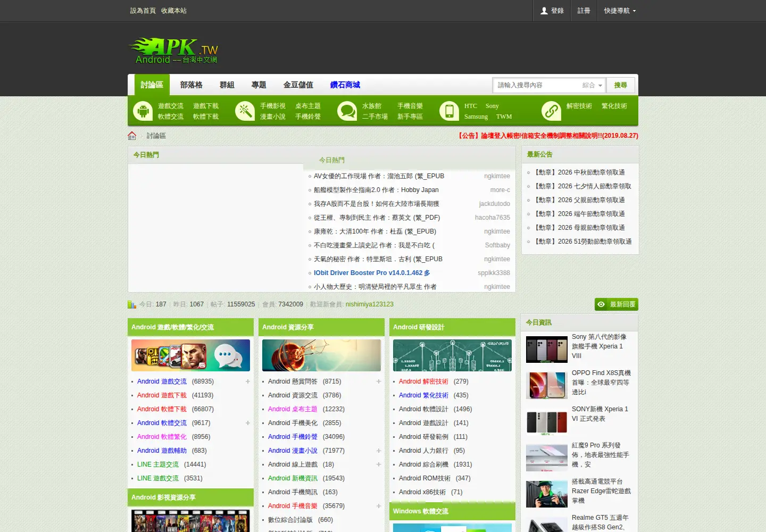Click the chat bubble category icon
This screenshot has height=532, width=766.
(347, 111)
